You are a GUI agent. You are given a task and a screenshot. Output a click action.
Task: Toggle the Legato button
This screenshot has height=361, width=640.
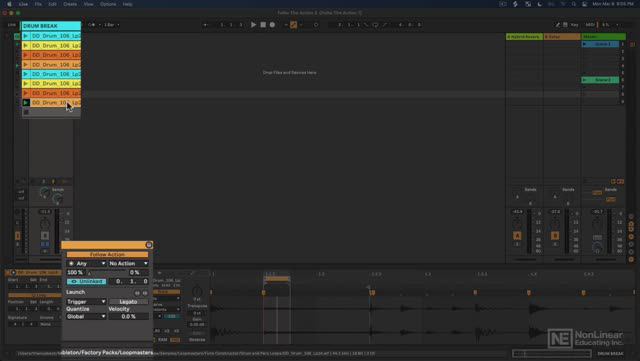tap(128, 301)
